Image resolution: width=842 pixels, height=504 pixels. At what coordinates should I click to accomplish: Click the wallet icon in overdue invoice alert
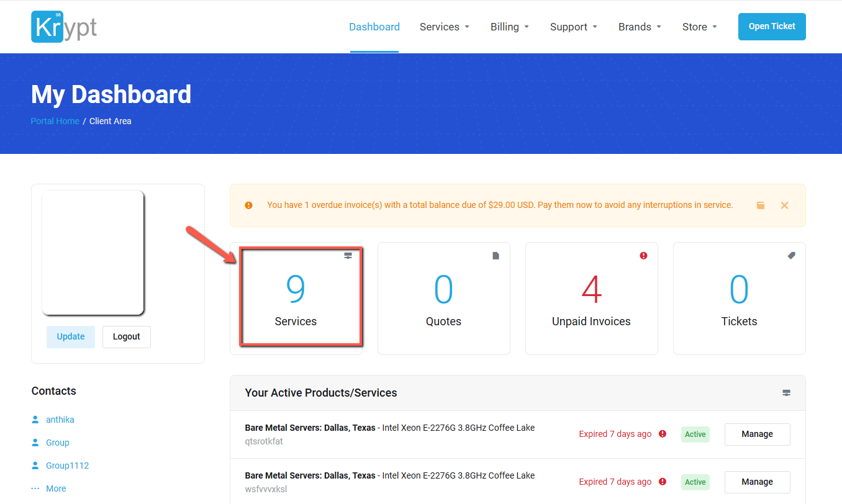[761, 205]
